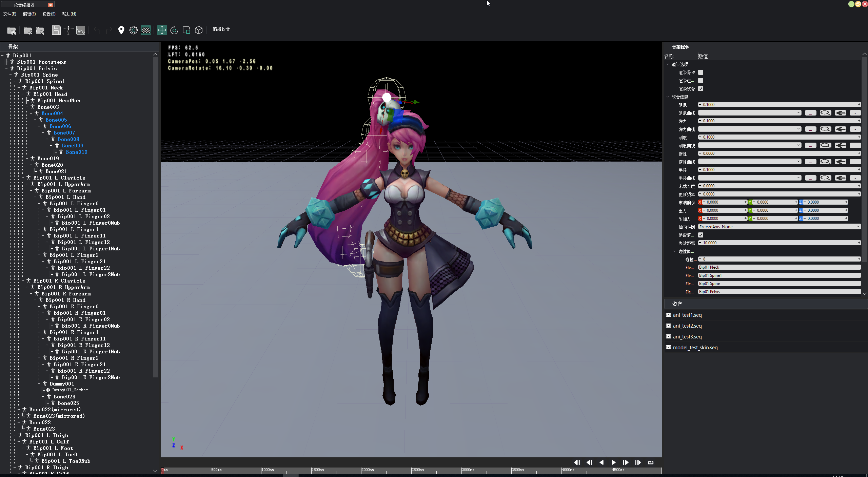868x477 pixels.
Task: Click the minus button on 半径曲线 row
Action: click(855, 178)
